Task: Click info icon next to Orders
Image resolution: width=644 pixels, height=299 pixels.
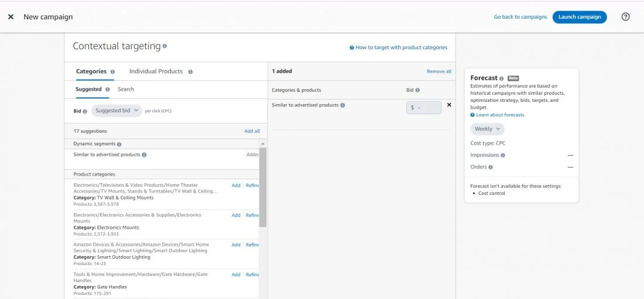Action: (x=491, y=167)
